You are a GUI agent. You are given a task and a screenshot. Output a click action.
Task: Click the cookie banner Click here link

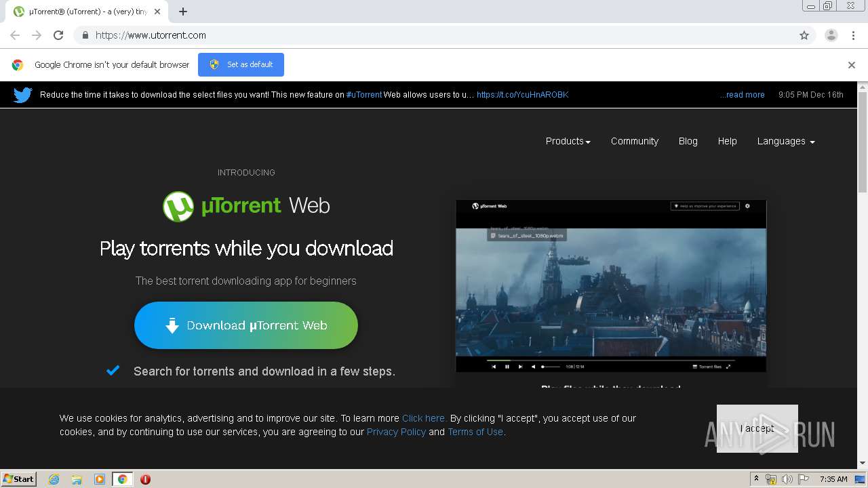(424, 418)
